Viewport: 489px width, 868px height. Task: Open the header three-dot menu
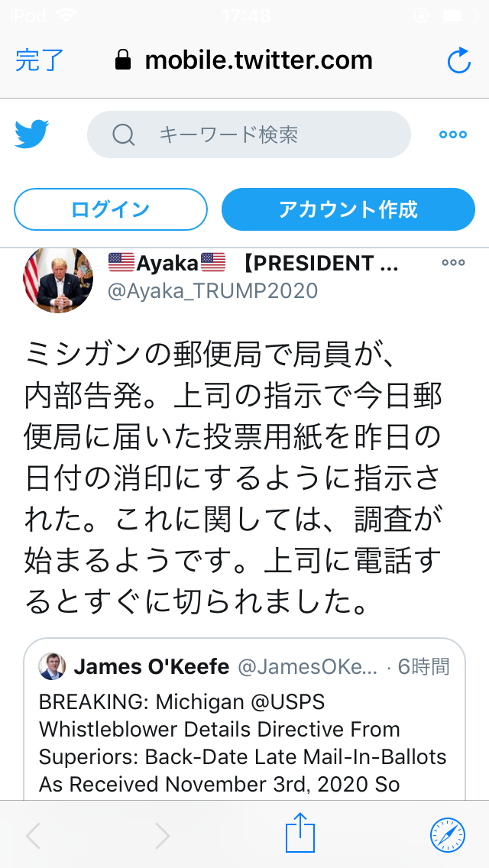point(453,134)
